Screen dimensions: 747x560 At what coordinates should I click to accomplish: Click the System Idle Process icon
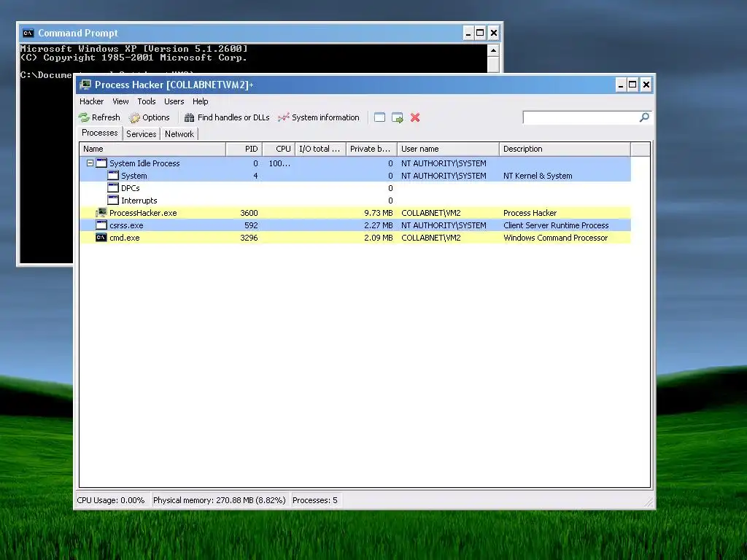click(x=101, y=163)
